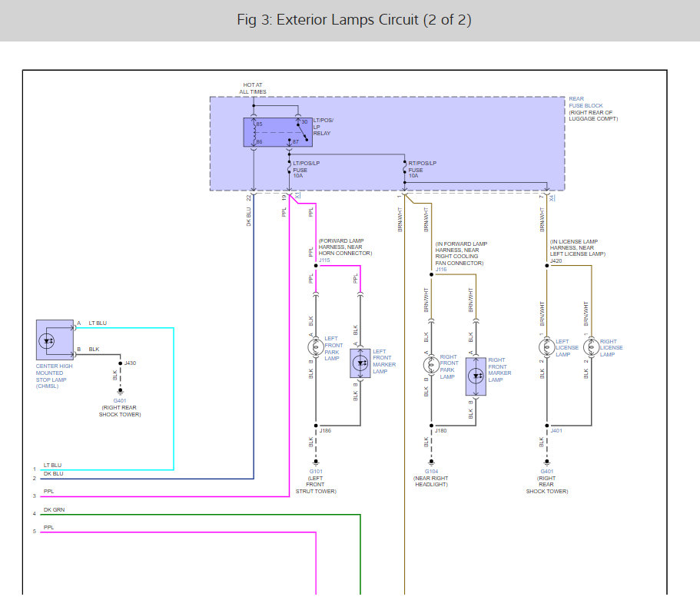Click the DK BLU label on line 2

53,474
